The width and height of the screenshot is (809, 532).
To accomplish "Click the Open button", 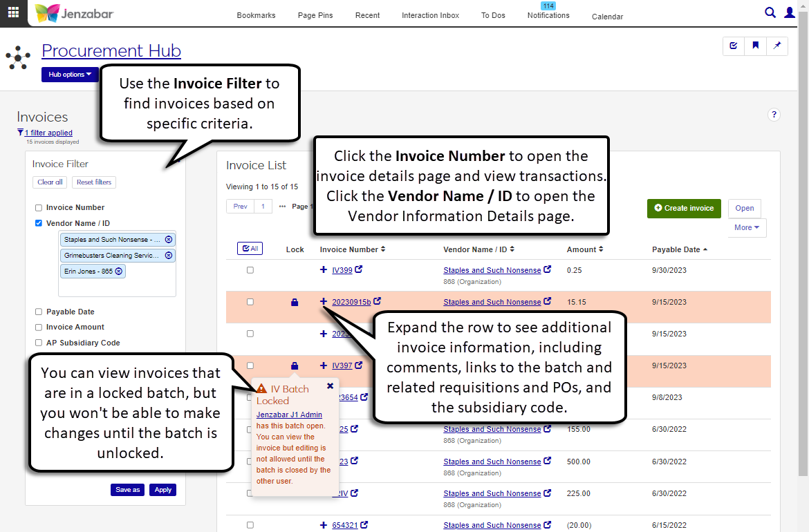I will 745,208.
